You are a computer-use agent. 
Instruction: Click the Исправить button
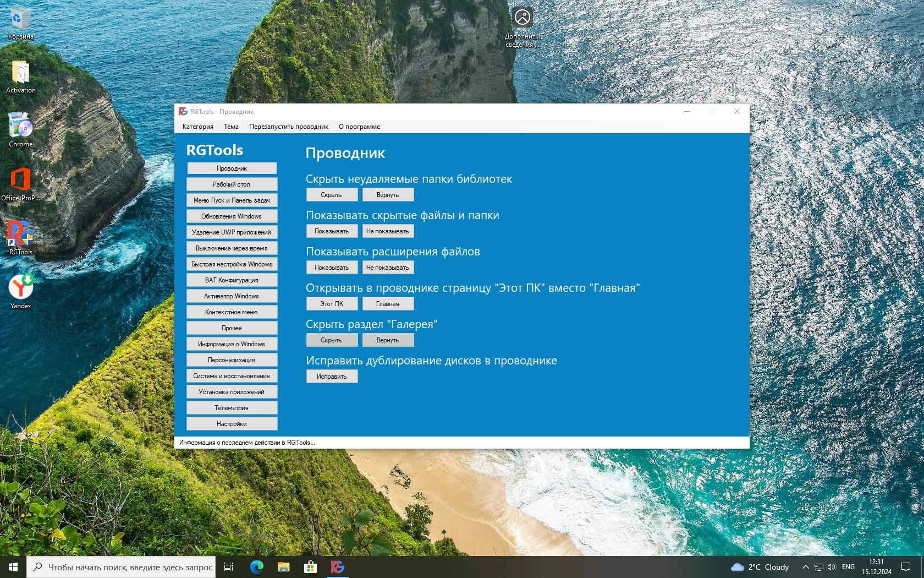tap(332, 377)
